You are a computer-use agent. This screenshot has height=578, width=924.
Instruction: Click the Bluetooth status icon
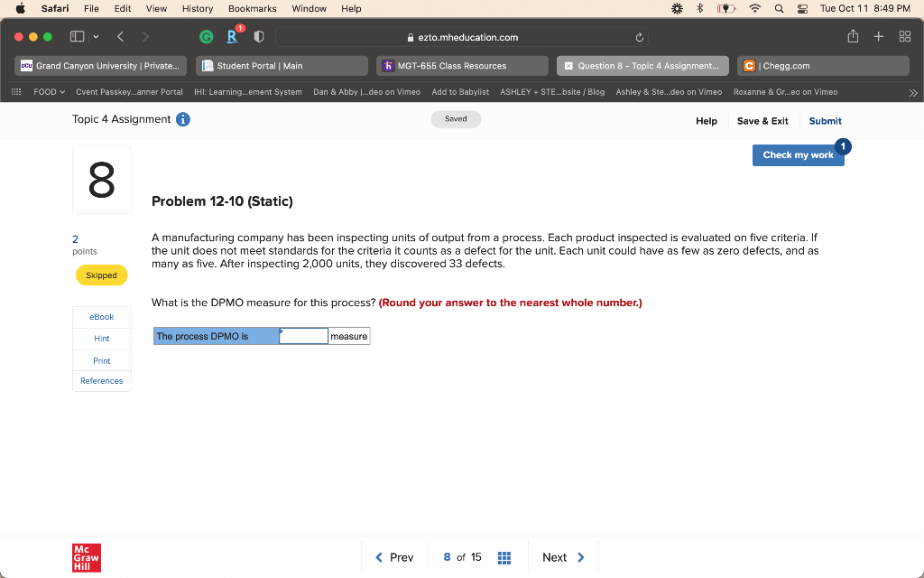(700, 8)
